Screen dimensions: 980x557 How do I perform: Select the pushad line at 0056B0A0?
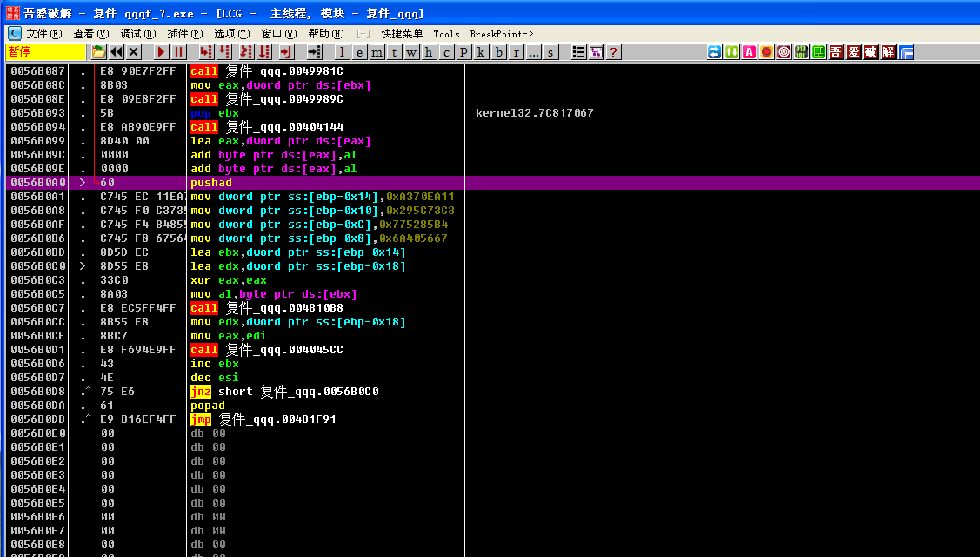pyautogui.click(x=492, y=183)
